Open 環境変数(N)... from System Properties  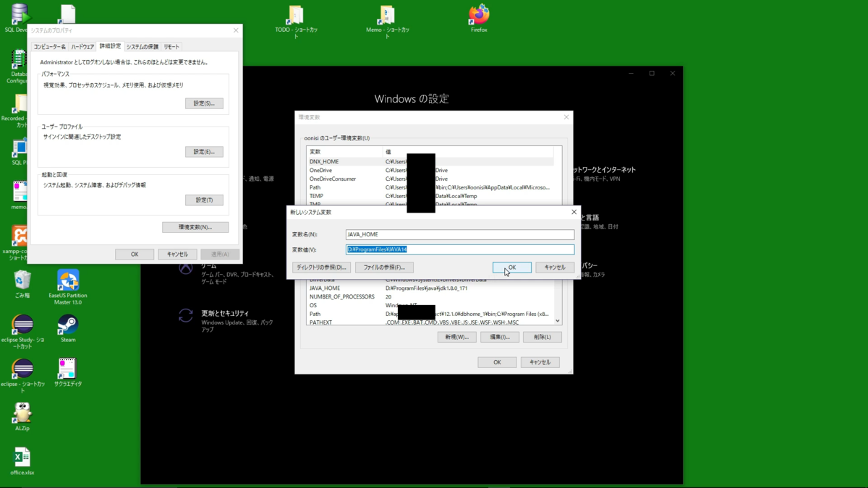click(x=195, y=227)
